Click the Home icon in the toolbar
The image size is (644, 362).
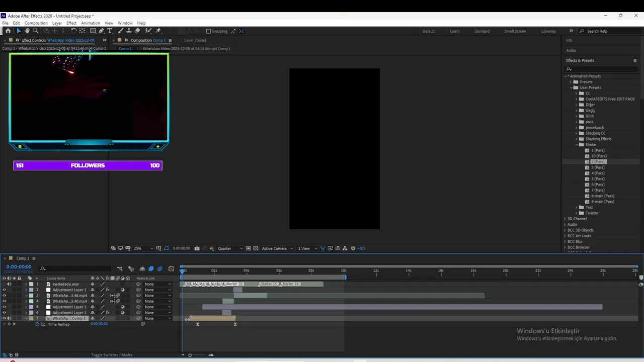[x=8, y=31]
